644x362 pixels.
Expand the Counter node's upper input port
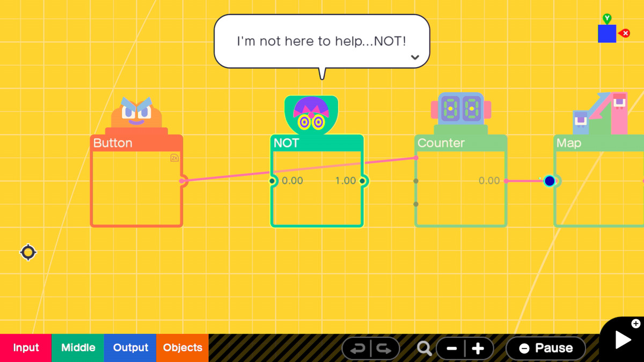[415, 181]
